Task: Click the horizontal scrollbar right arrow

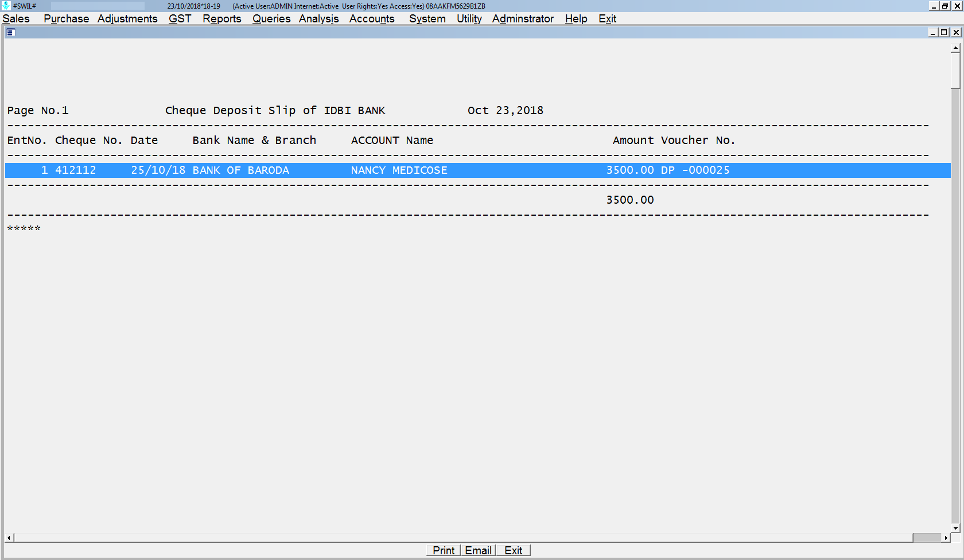Action: point(946,538)
